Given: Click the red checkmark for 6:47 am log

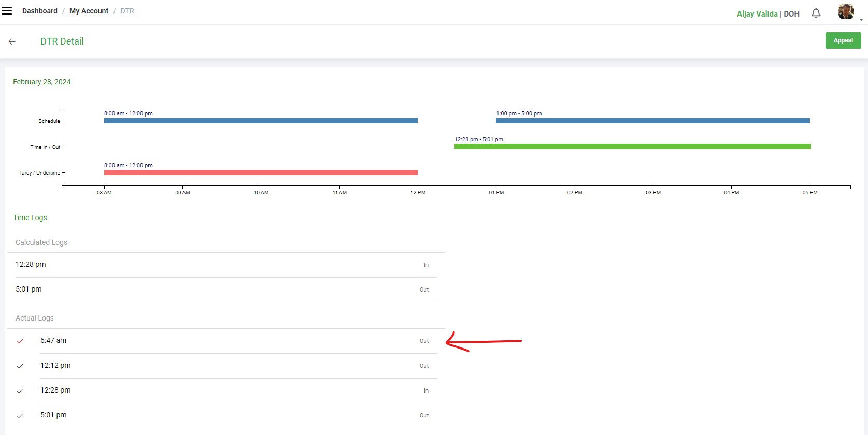Looking at the screenshot, I should [x=20, y=341].
